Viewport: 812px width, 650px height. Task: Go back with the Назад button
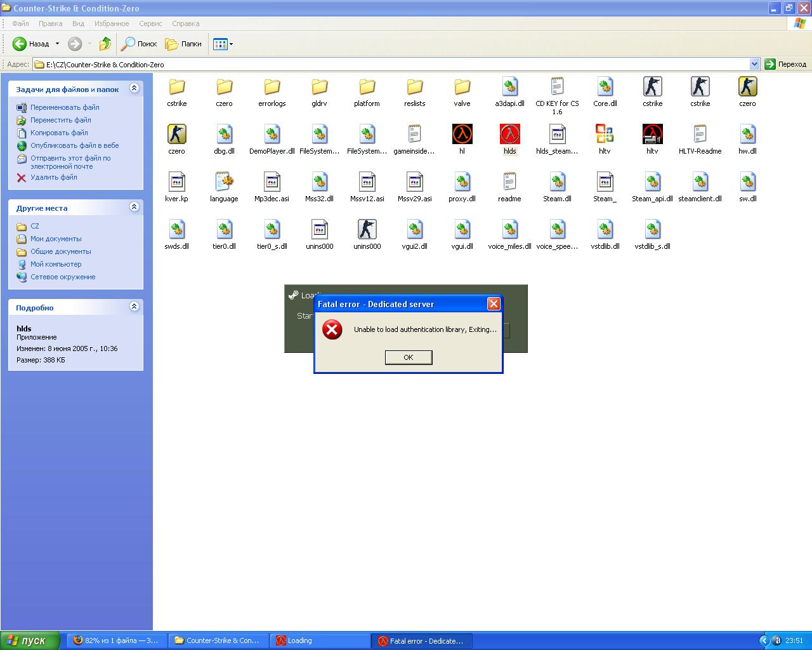click(x=31, y=44)
